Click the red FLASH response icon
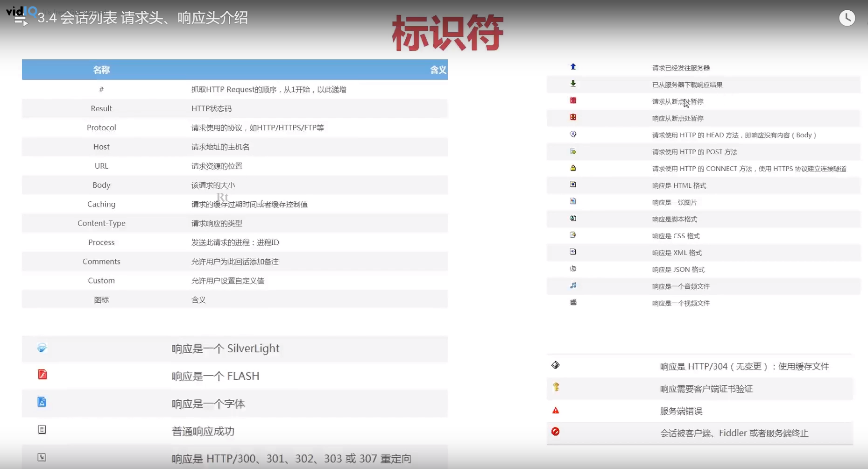The width and height of the screenshot is (868, 469). point(42,375)
